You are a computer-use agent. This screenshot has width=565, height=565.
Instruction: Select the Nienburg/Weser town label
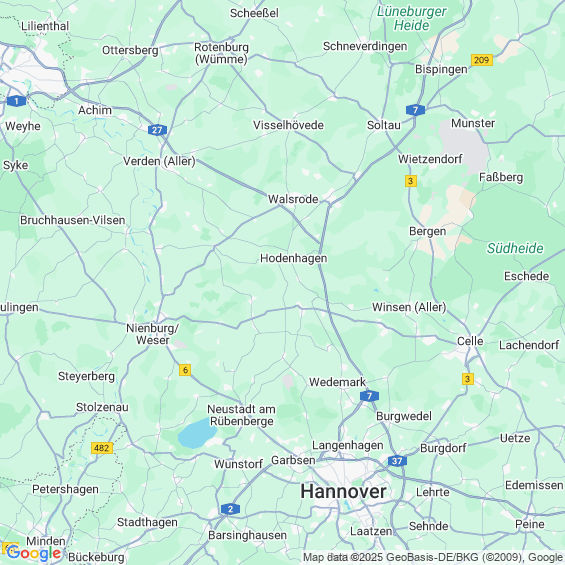(x=152, y=334)
